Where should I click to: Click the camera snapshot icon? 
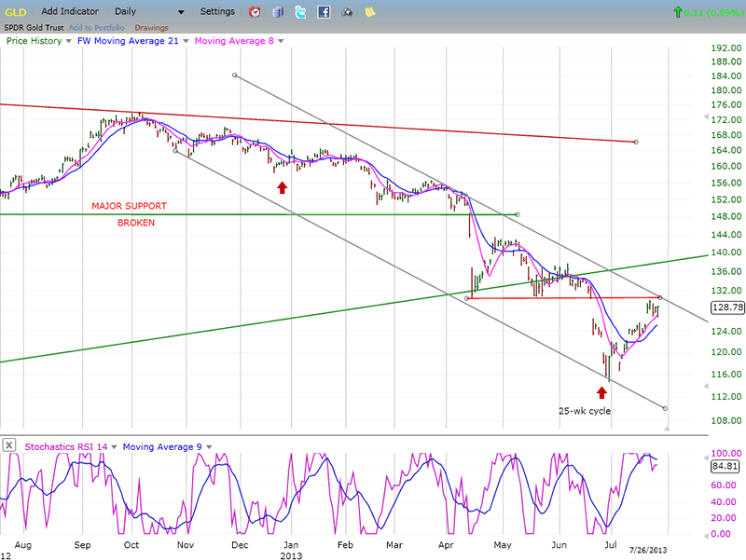[347, 12]
